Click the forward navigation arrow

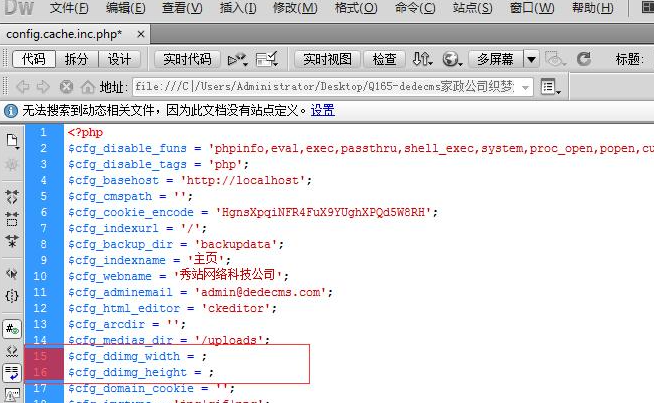43,87
